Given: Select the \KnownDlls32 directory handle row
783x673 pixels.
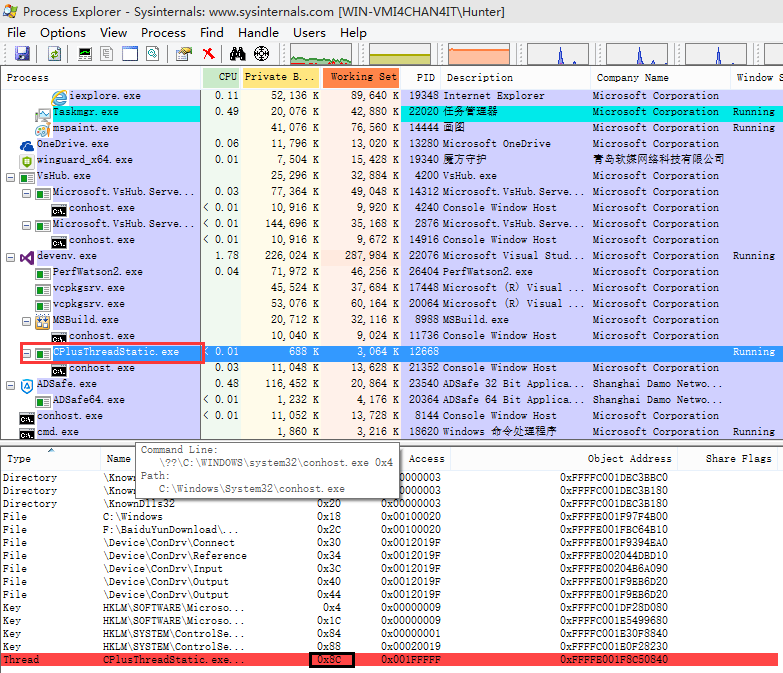Looking at the screenshot, I should pyautogui.click(x=390, y=504).
